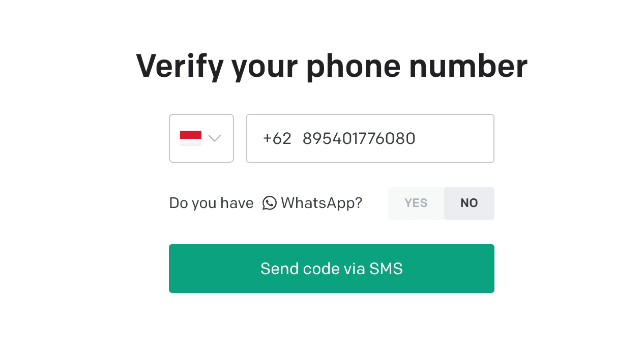Select NO for having WhatsApp
Screen dimensions: 644x355
pos(469,203)
